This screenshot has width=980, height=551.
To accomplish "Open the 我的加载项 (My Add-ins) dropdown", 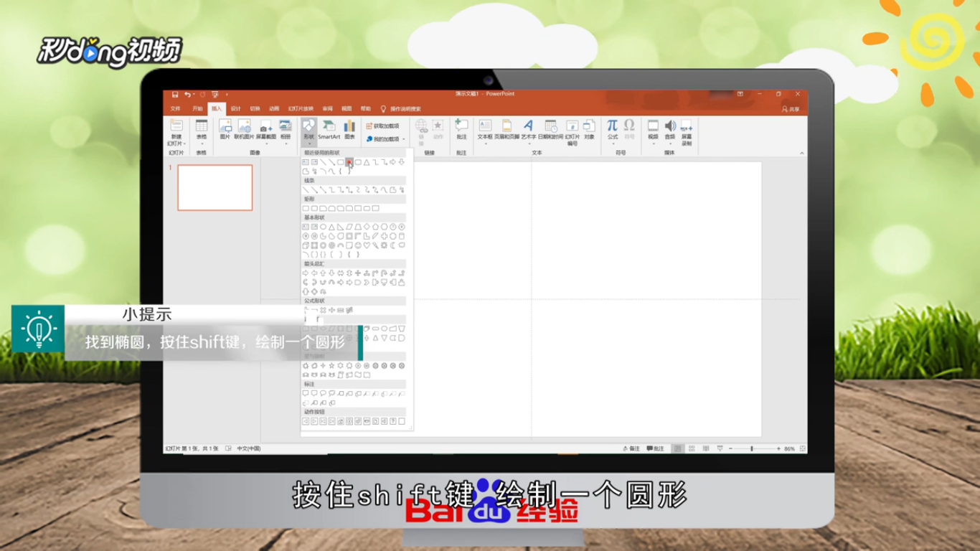I will coord(385,139).
